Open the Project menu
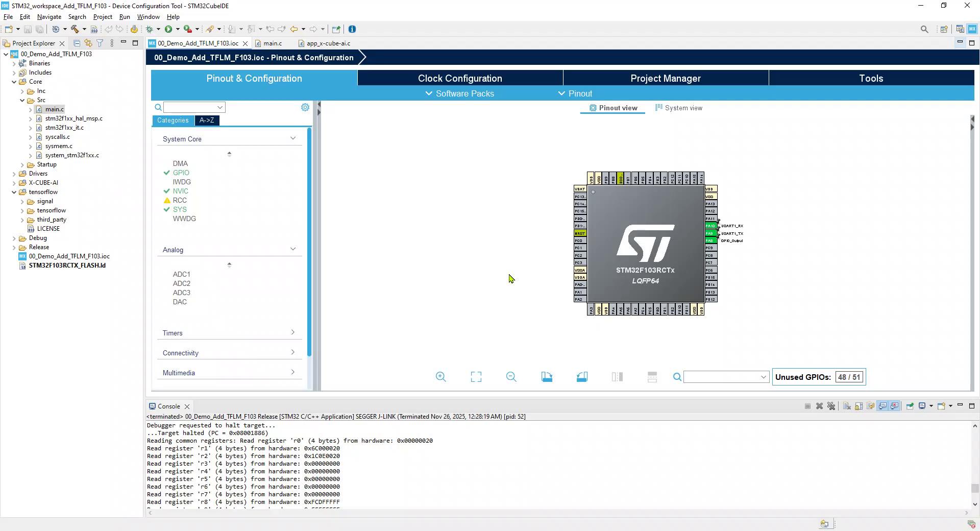980x531 pixels. (x=103, y=17)
